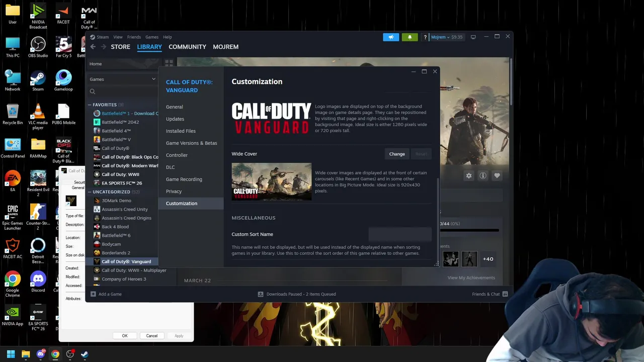Select Detroit Become Human desktop icon
Viewport: 644px width, 362px height.
pyautogui.click(x=38, y=251)
